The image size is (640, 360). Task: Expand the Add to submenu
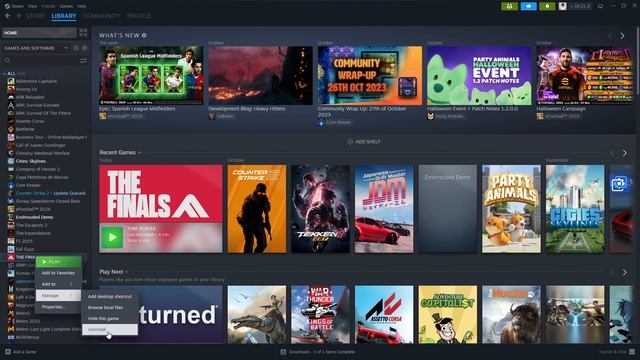point(58,284)
